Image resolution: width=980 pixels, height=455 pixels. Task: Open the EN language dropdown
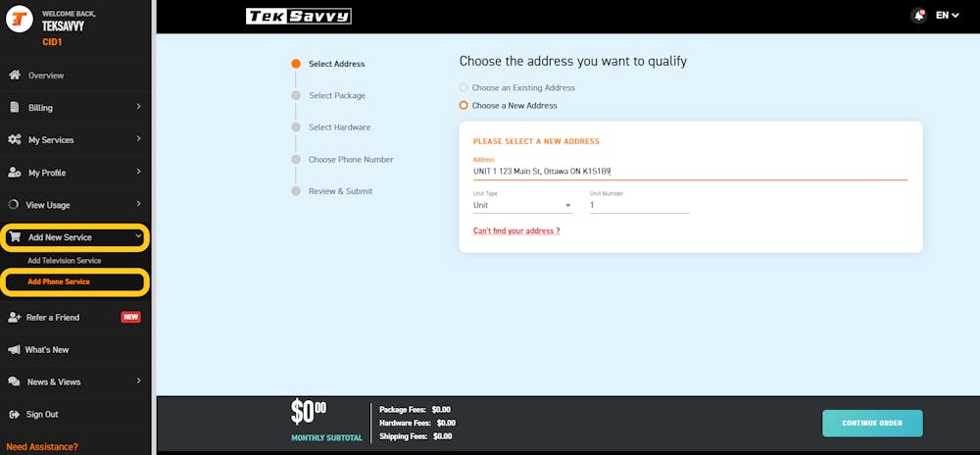(x=947, y=16)
